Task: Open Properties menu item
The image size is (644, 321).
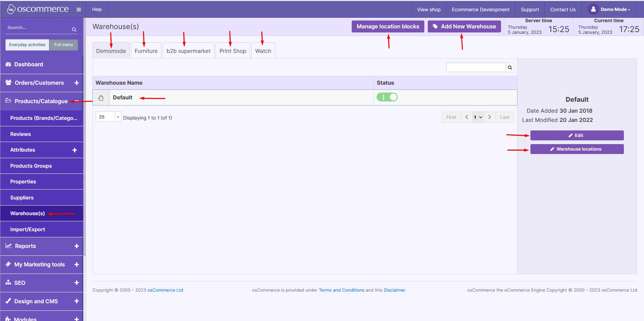Action: 42,182
